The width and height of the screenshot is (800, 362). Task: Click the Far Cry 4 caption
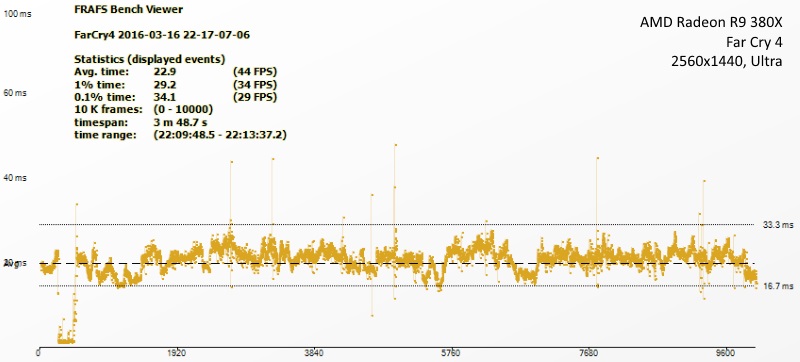tap(754, 42)
